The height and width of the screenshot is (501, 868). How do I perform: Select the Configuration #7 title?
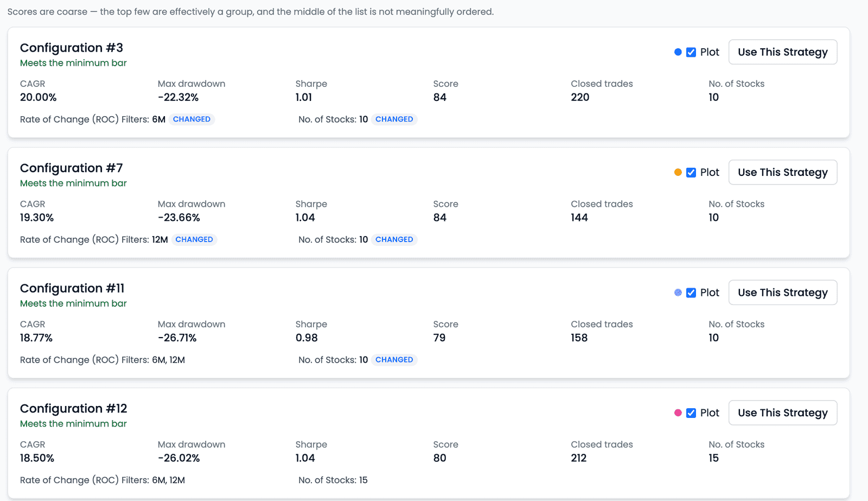pos(72,168)
